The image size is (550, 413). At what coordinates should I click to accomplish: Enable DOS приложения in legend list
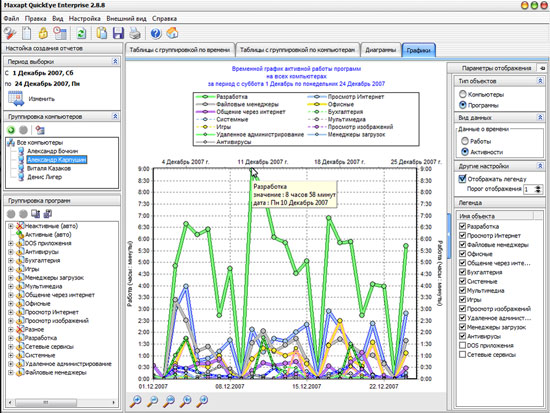click(462, 345)
